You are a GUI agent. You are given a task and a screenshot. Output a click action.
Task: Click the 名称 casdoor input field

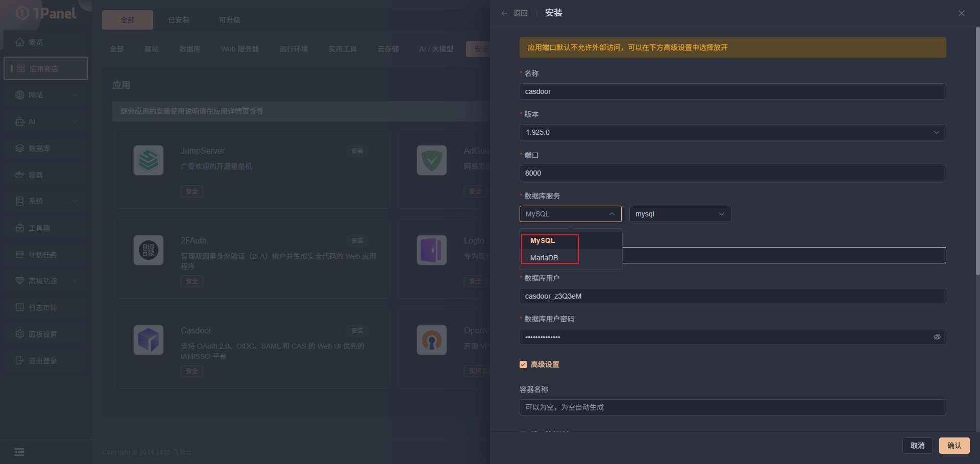click(x=733, y=91)
